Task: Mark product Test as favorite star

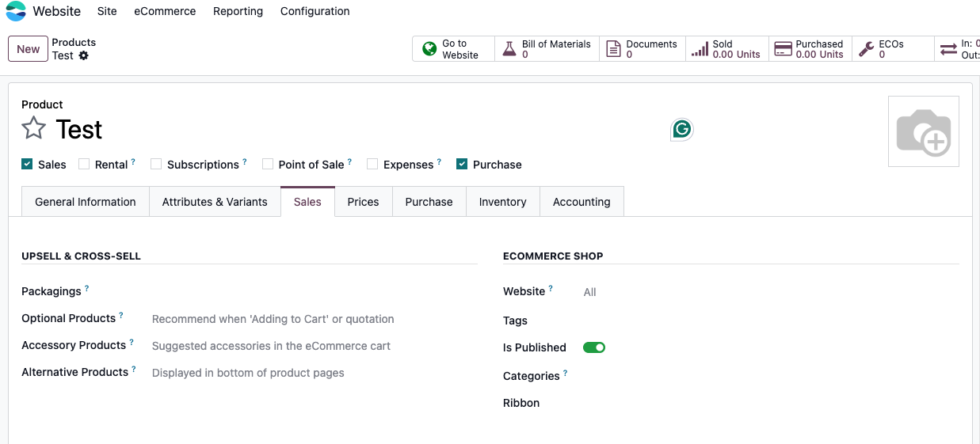Action: tap(33, 128)
